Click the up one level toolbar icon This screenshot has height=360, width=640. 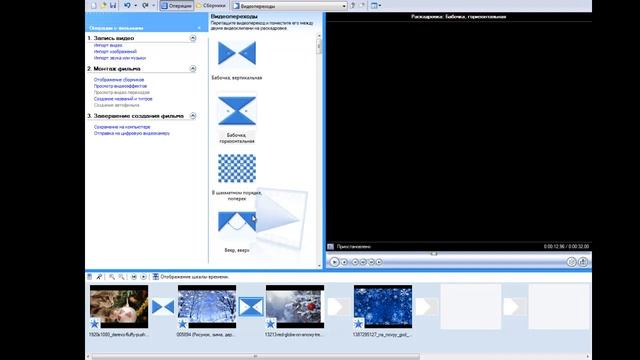tap(353, 6)
